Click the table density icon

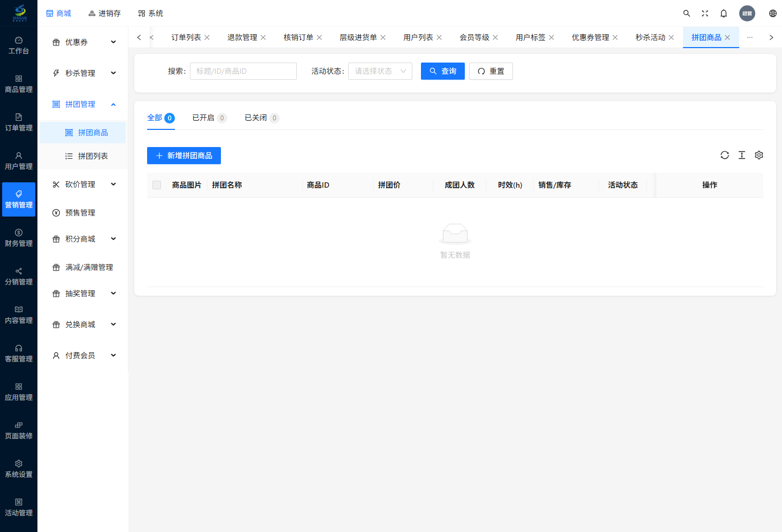742,155
